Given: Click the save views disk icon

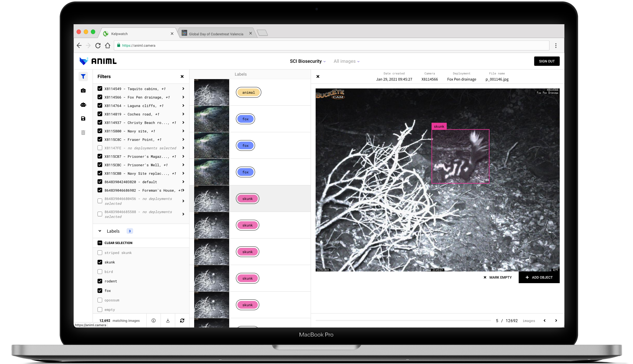Looking at the screenshot, I should 83,119.
